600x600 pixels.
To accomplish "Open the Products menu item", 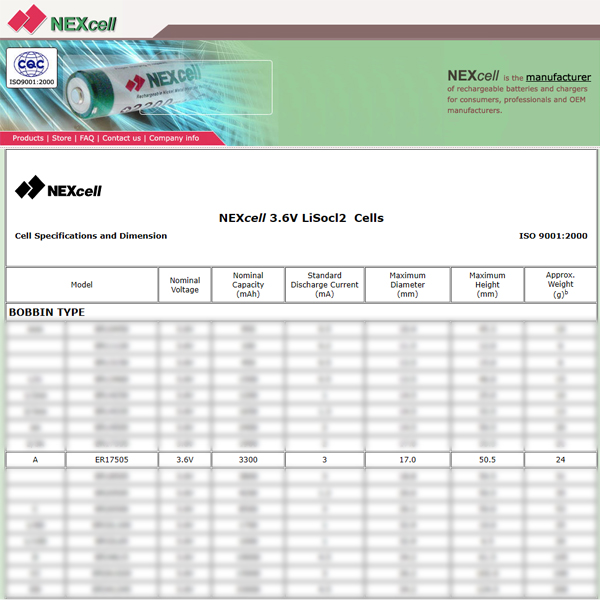I will pyautogui.click(x=28, y=138).
